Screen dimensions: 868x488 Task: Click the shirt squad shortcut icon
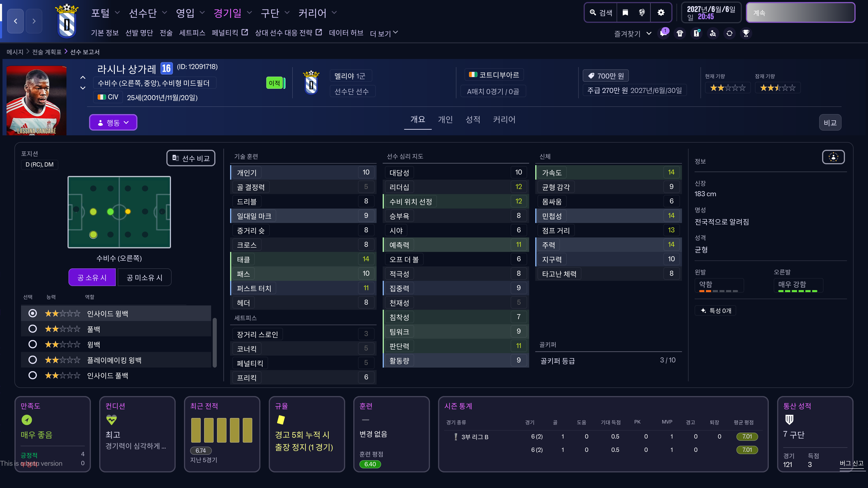point(680,33)
